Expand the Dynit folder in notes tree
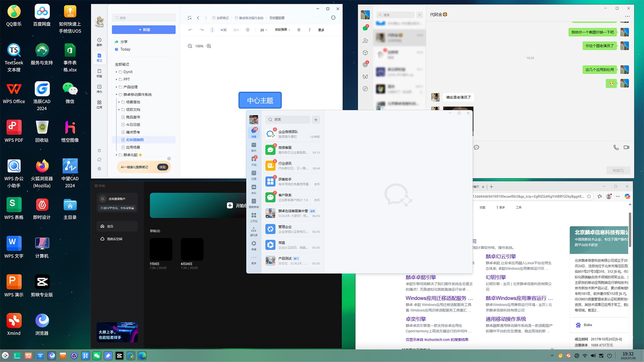Viewport: 644px width, 362px height. [x=116, y=72]
